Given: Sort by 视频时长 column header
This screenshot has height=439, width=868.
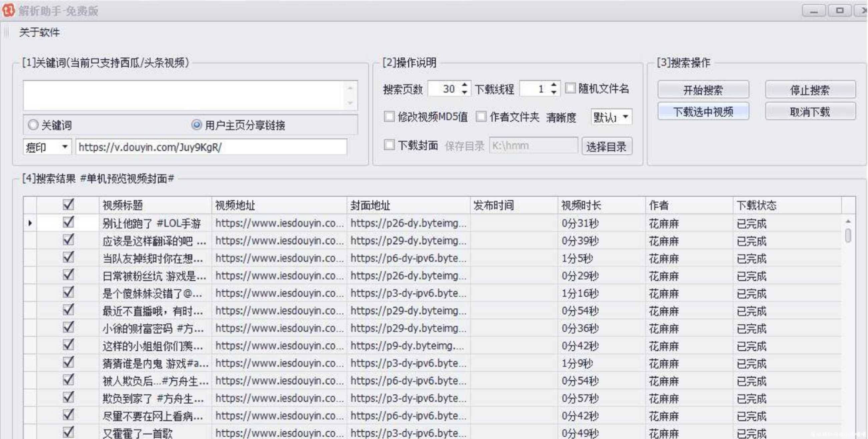Looking at the screenshot, I should point(602,205).
